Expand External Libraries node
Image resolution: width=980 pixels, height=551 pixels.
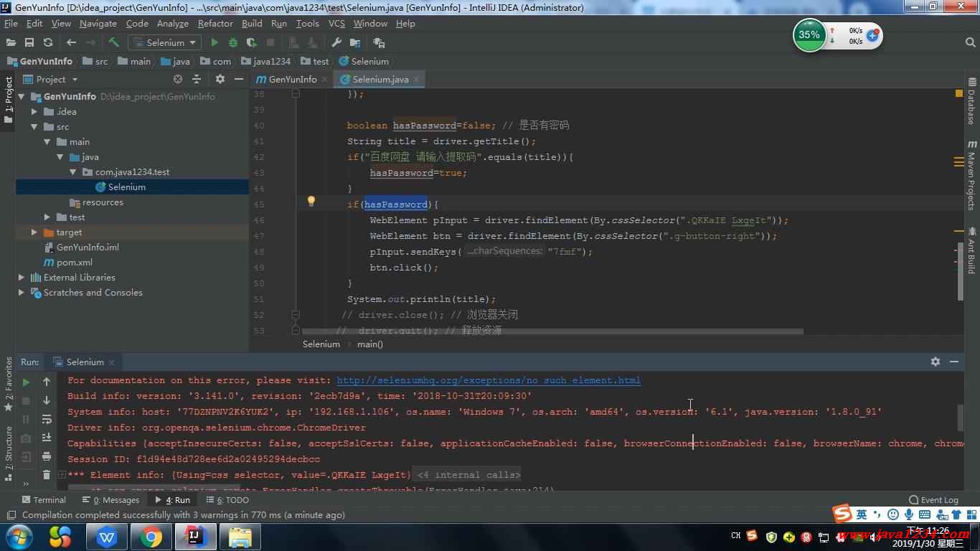[22, 277]
